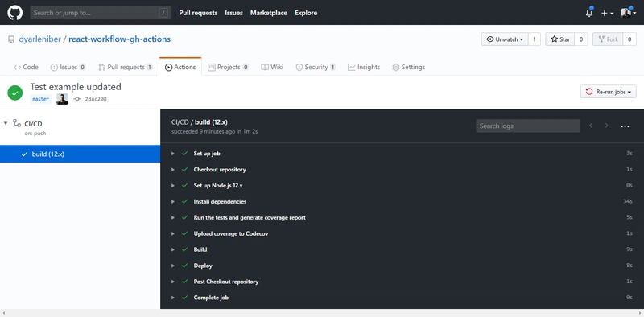Select the Actions tab
The height and width of the screenshot is (317, 644).
180,67
